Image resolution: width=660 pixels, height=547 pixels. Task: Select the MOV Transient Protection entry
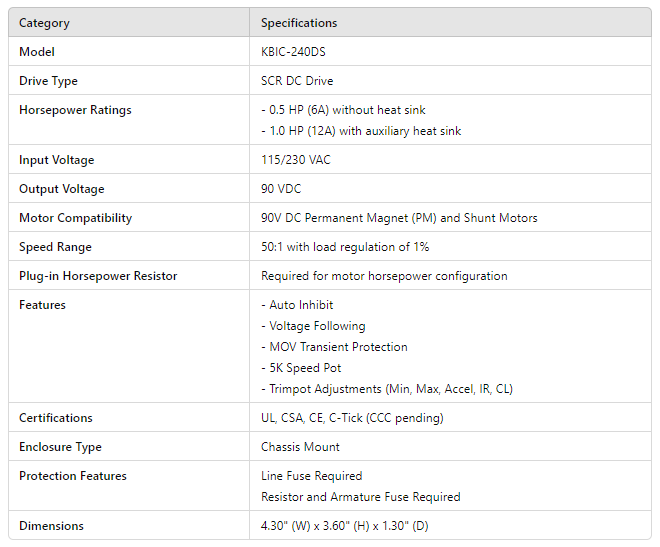coord(334,347)
